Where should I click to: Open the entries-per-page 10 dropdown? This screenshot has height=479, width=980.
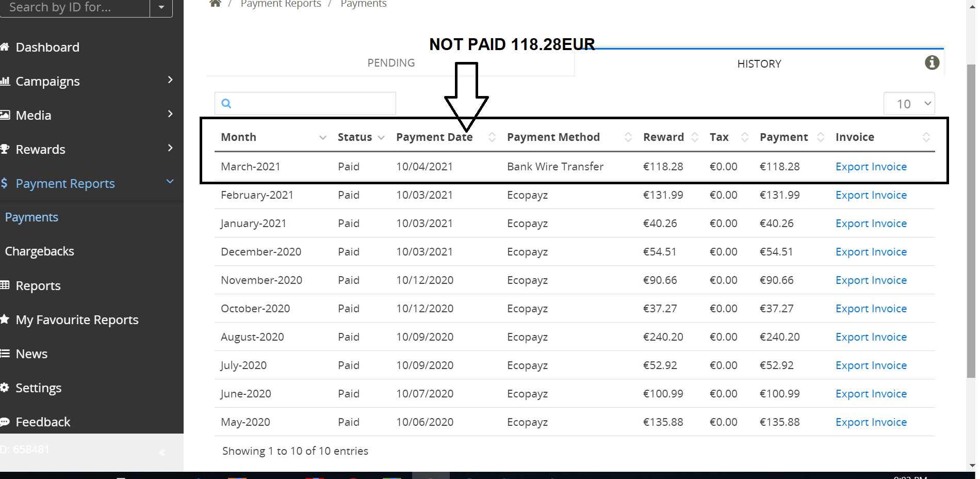pos(909,104)
